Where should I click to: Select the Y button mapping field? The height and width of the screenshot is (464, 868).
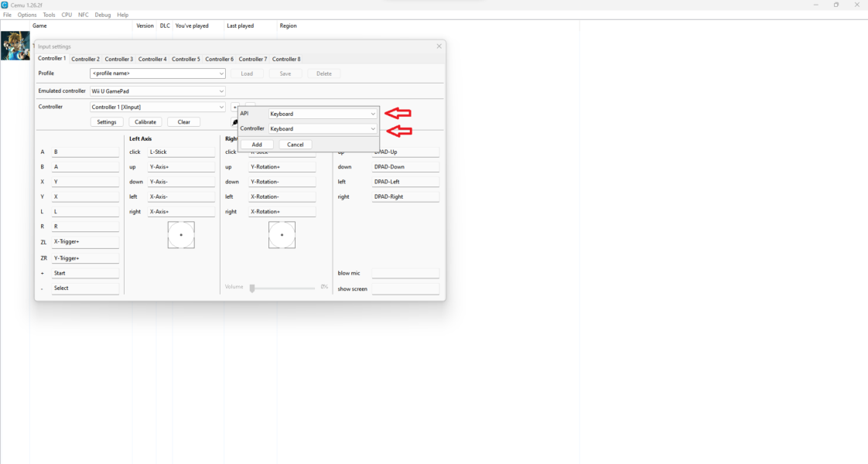pos(85,197)
